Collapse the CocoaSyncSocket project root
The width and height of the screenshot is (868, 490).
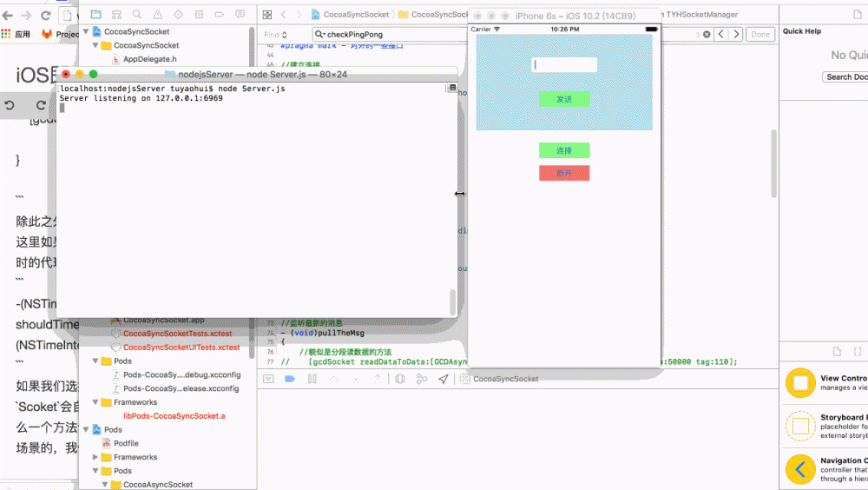pos(86,31)
